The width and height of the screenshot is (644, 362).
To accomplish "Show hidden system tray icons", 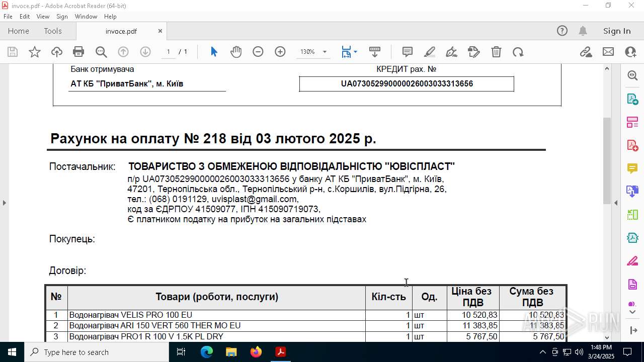I will [x=542, y=352].
